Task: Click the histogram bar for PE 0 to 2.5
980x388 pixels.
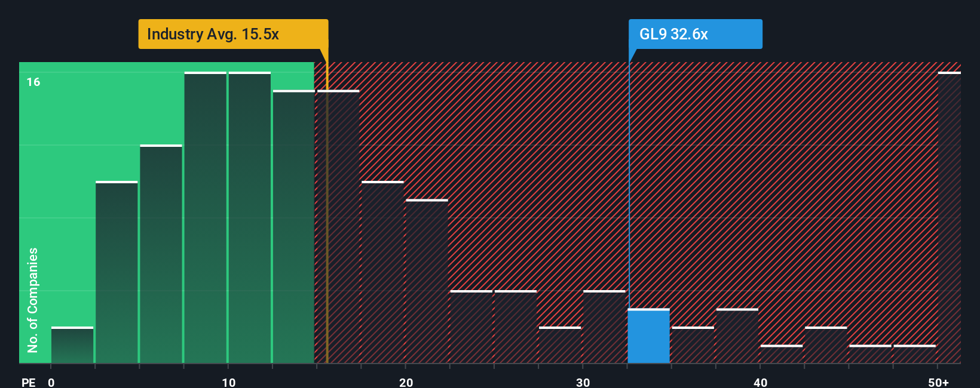Action: pyautogui.click(x=72, y=345)
